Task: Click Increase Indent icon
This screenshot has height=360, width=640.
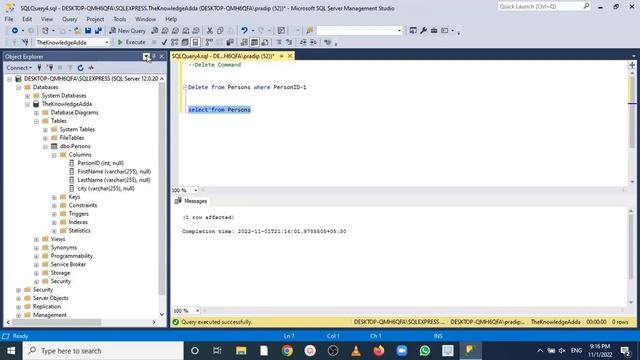Action: click(x=313, y=42)
